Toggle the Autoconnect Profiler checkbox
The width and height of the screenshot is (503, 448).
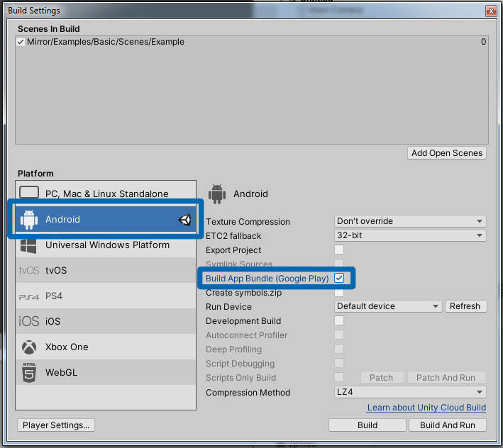pos(339,335)
